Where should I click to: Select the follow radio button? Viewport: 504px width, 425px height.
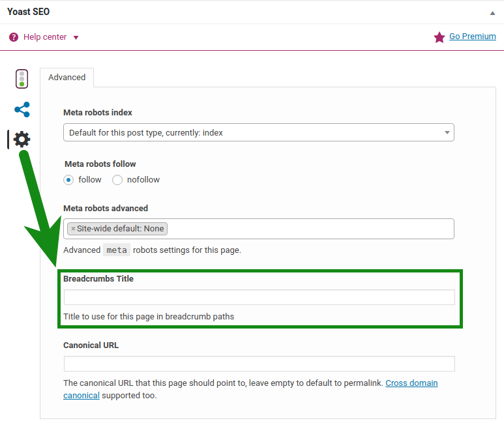68,180
